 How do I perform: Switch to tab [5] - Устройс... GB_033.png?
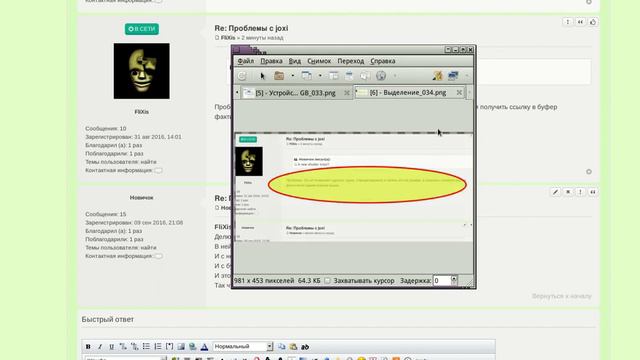296,93
